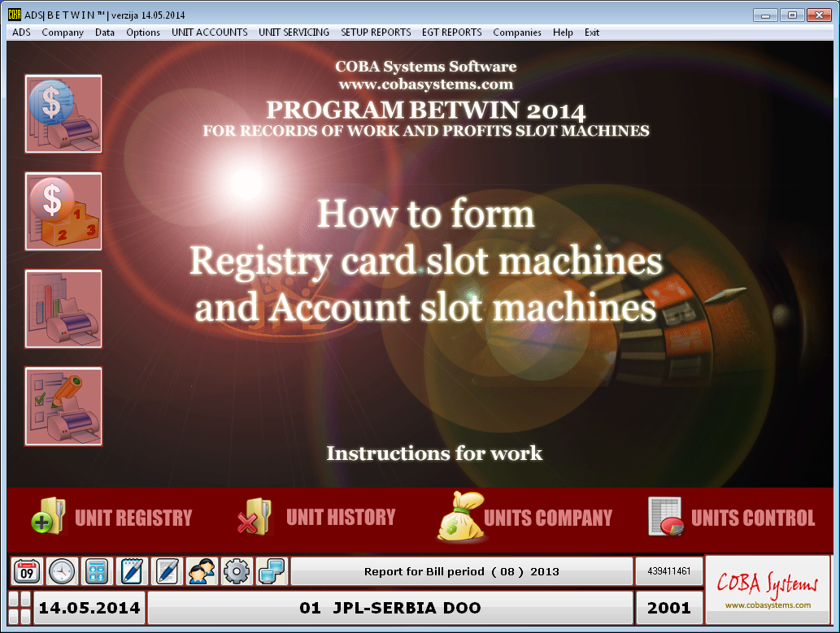Click the Unit Registry folder icon

tap(49, 516)
